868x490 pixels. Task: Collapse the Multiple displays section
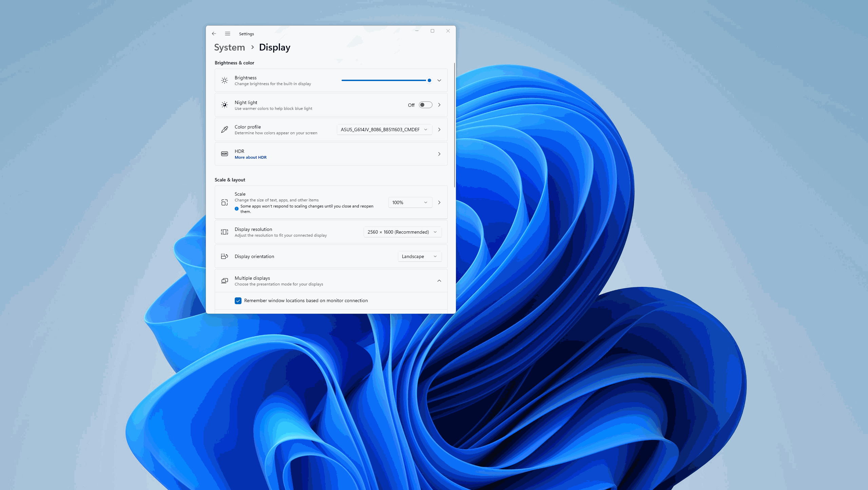click(x=439, y=281)
